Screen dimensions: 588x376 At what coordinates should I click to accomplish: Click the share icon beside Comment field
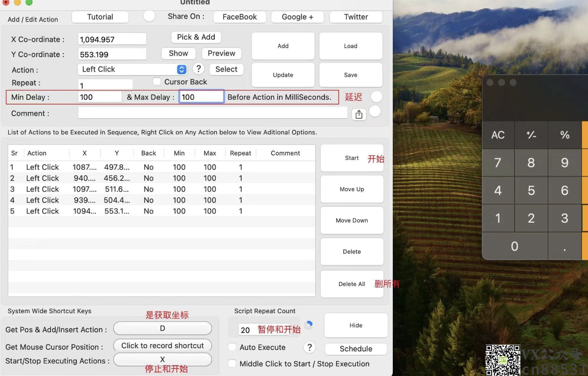click(359, 114)
